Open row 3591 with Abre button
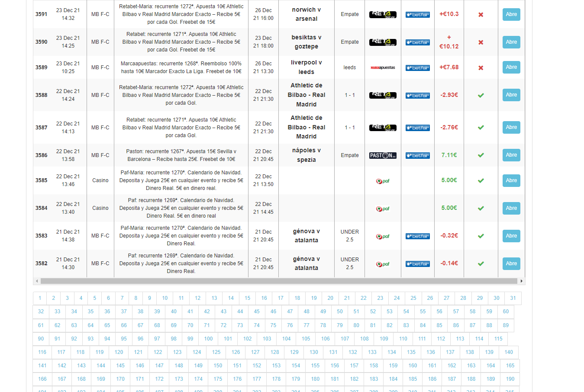 click(x=511, y=14)
